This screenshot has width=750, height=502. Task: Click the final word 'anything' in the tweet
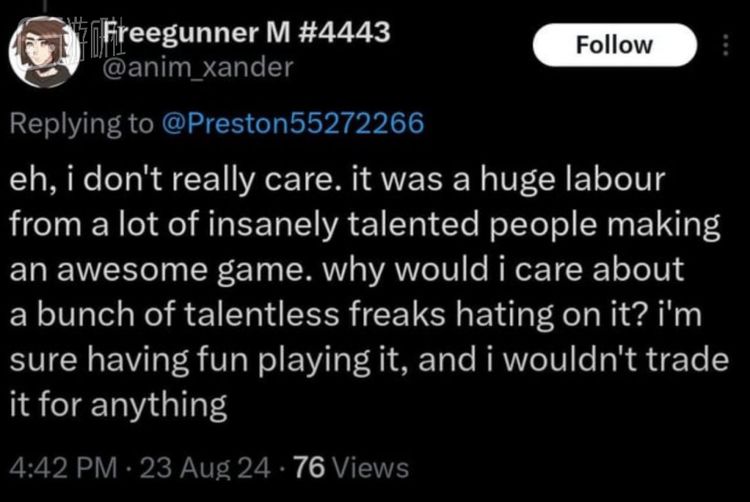[x=158, y=406]
